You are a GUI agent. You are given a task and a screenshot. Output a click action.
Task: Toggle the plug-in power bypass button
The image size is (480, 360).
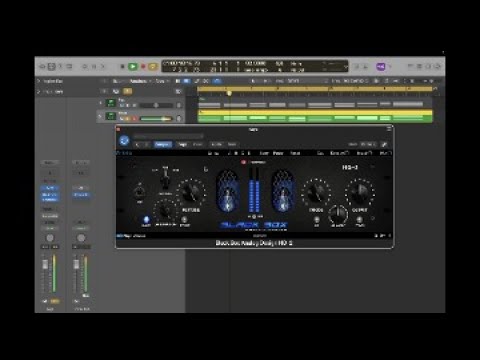(124, 140)
